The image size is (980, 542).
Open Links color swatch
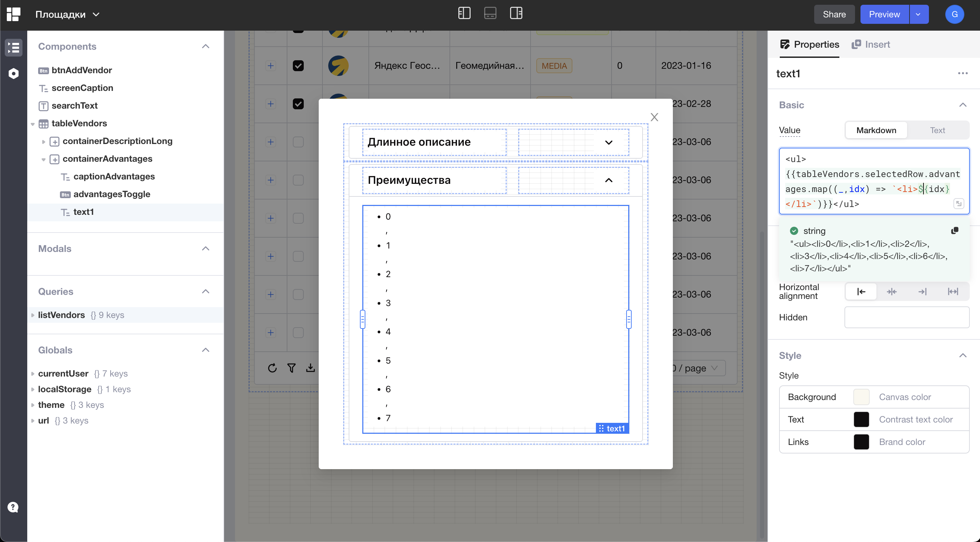(x=861, y=442)
